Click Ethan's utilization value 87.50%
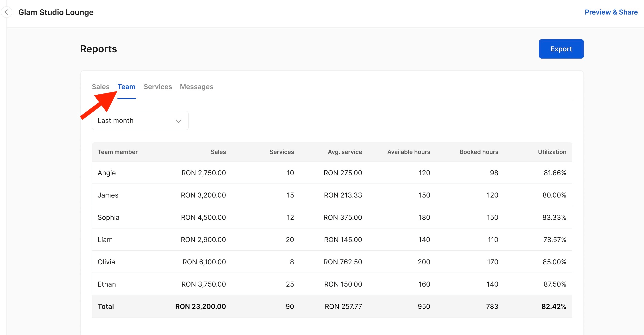Screen dimensions: 644x335 [x=554, y=284]
